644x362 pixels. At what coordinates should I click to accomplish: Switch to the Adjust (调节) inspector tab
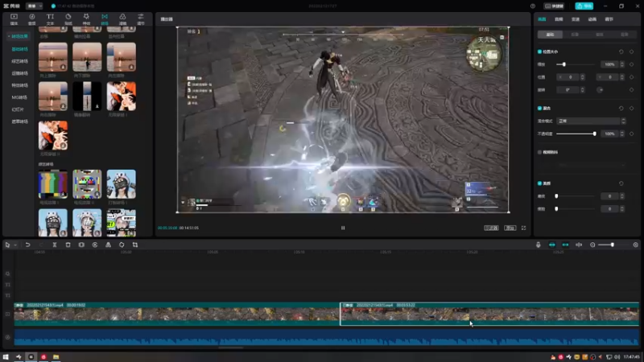tap(609, 19)
